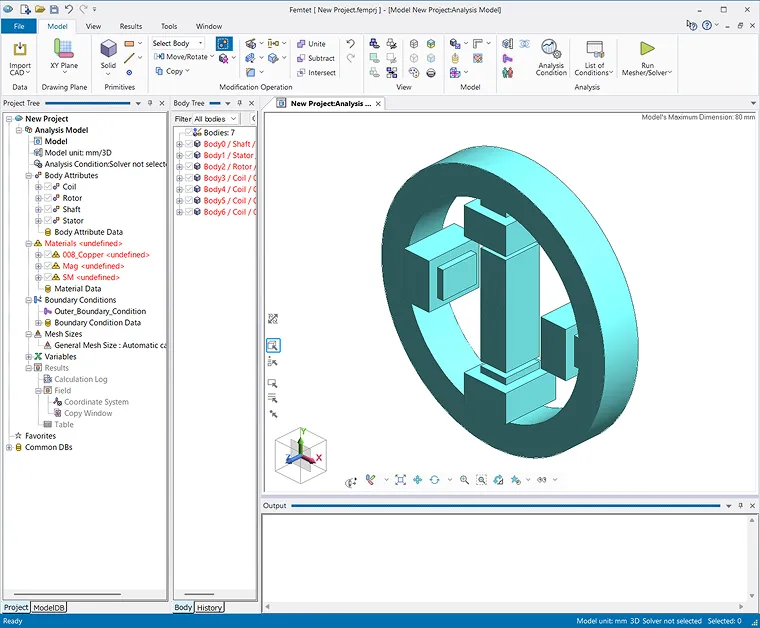Open the File menu
760x628 pixels.
(x=19, y=26)
